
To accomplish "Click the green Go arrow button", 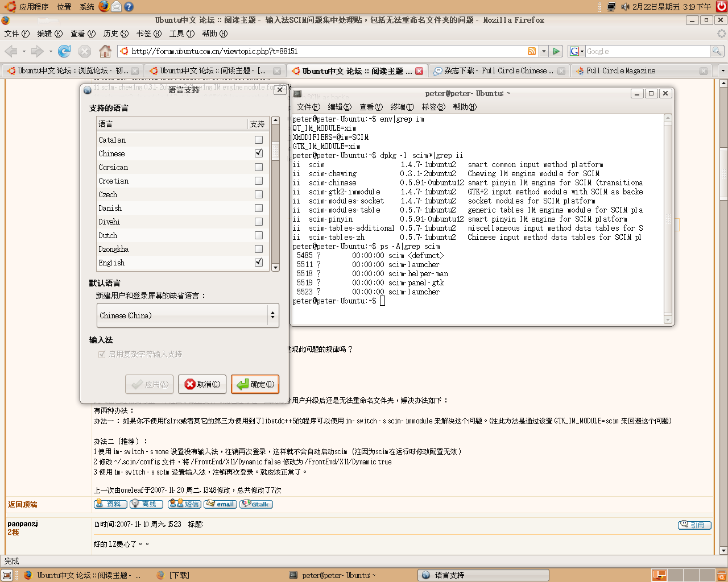I will pyautogui.click(x=556, y=51).
